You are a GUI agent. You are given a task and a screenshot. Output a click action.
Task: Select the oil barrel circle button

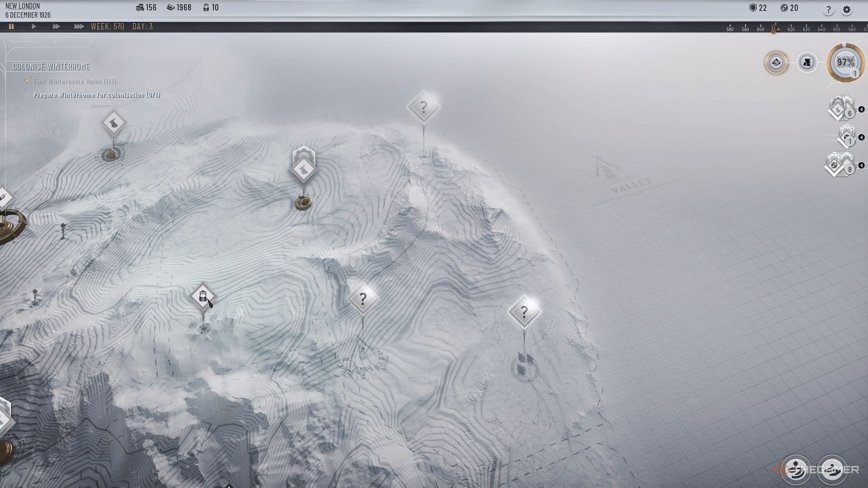click(x=807, y=62)
